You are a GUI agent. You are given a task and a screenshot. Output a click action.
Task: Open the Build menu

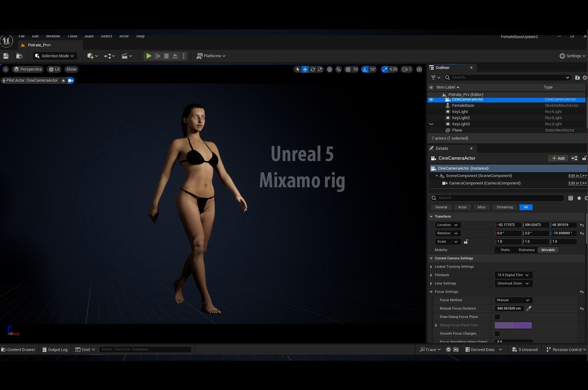(x=89, y=36)
